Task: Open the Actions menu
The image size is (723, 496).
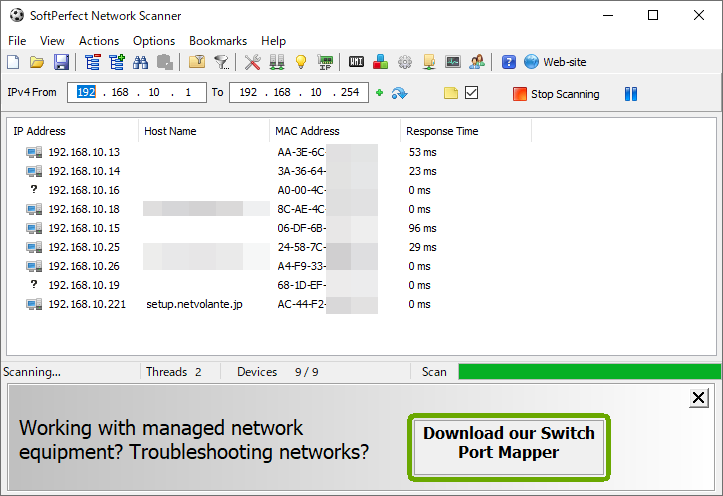Action: click(99, 41)
